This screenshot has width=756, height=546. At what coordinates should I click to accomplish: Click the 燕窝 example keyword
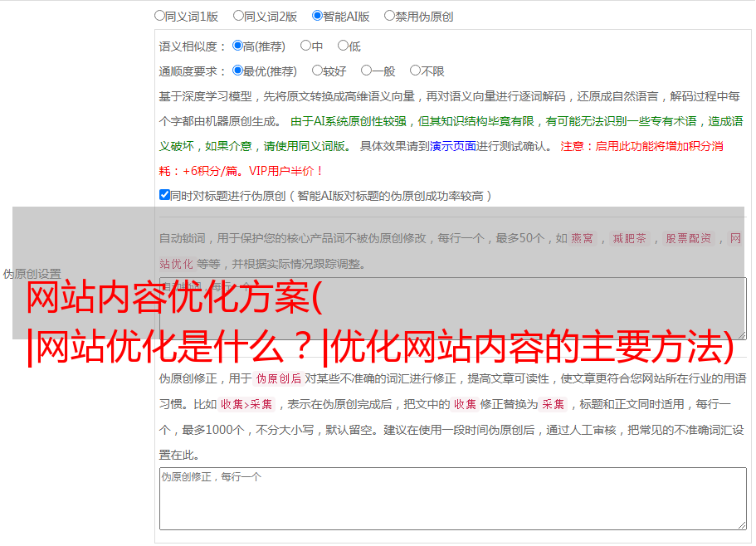582,238
